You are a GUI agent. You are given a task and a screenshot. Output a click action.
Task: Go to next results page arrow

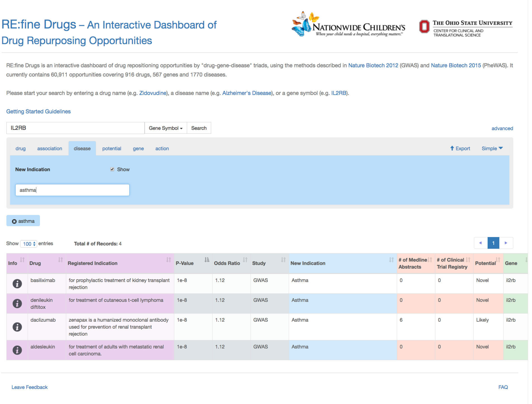[506, 243]
